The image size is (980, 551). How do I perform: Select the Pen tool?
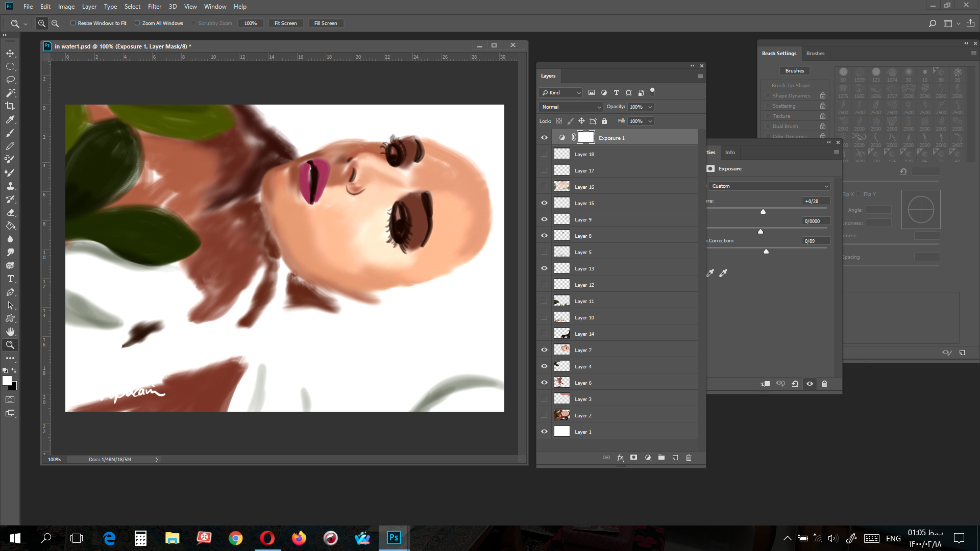pos(10,292)
